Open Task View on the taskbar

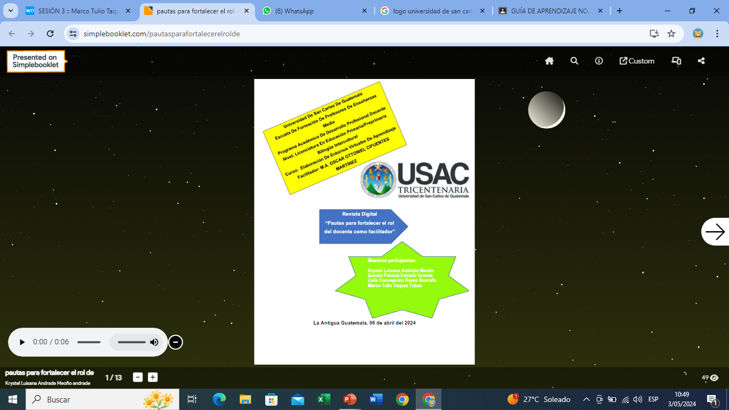[192, 399]
